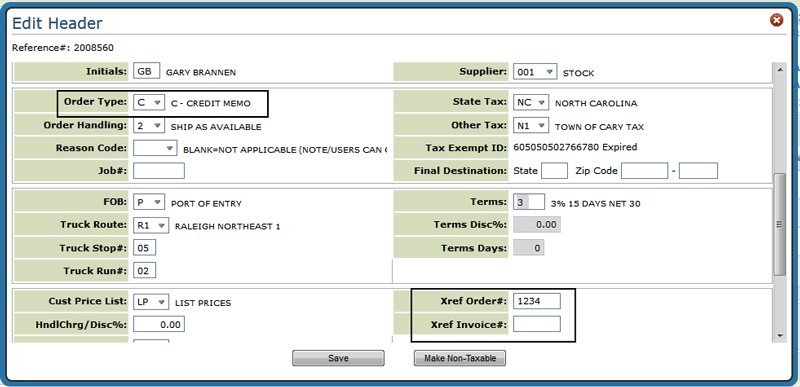Click the Truck Stop# field

coord(144,248)
